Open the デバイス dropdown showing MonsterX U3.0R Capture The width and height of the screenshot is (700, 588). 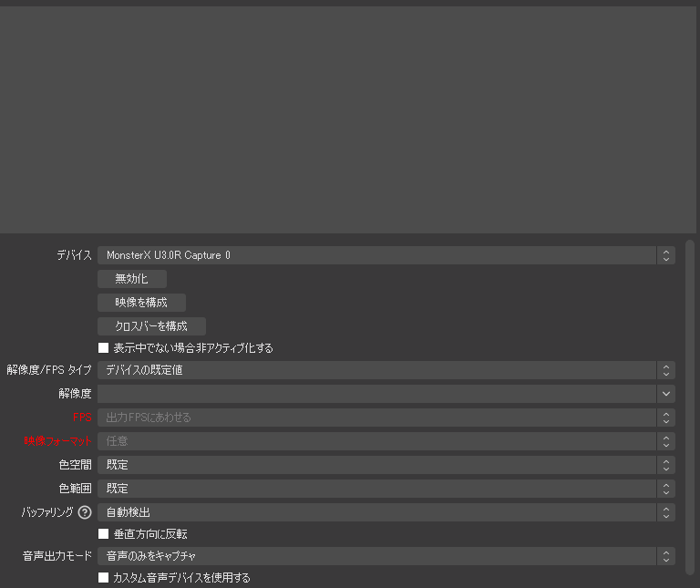click(x=386, y=255)
